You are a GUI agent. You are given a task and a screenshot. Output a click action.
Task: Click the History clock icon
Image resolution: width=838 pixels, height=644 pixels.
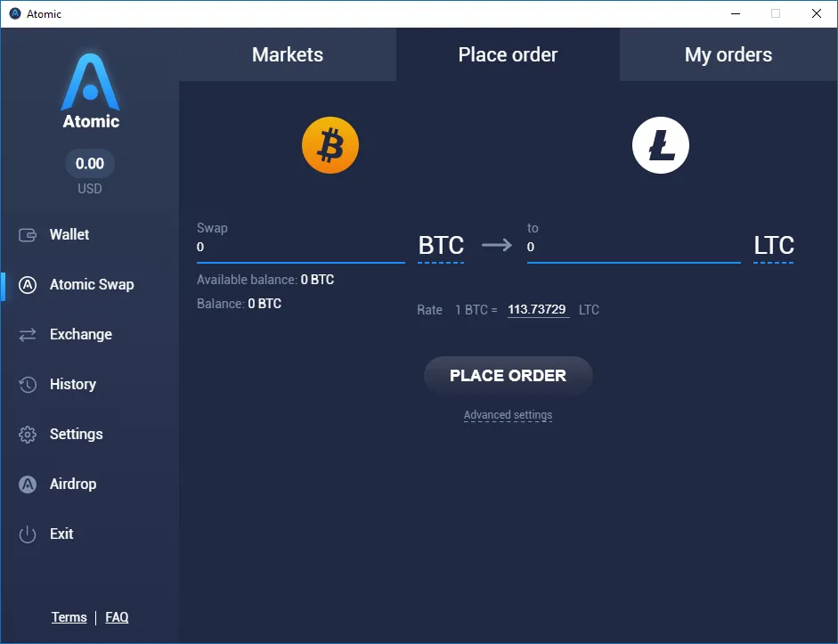[x=28, y=384]
